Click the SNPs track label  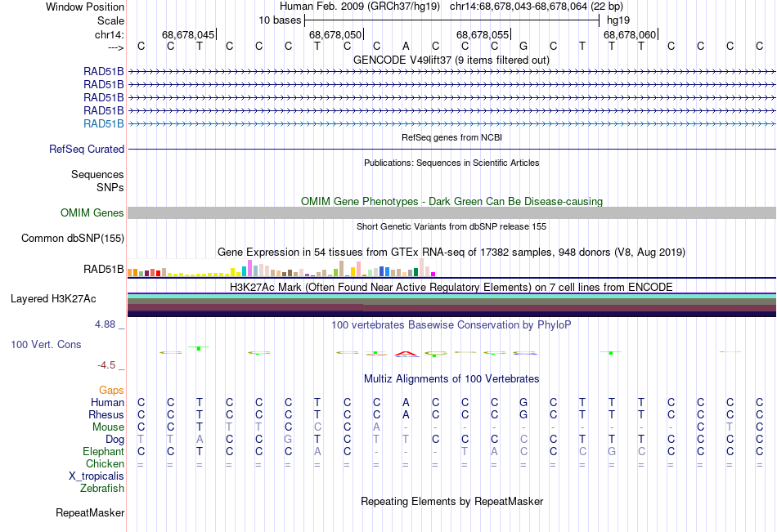coord(110,187)
